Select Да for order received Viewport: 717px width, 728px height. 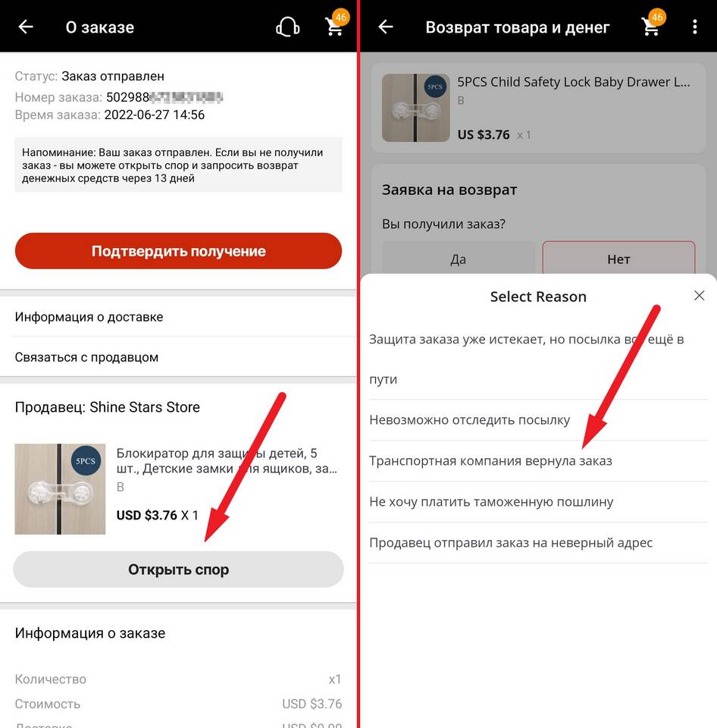click(x=458, y=259)
